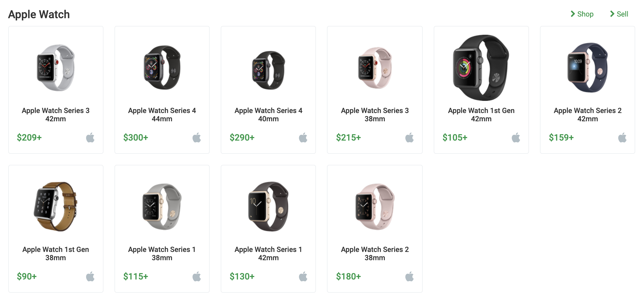Select the Apple Watch Series 4 40mm title
Image resolution: width=644 pixels, height=301 pixels.
(x=268, y=115)
